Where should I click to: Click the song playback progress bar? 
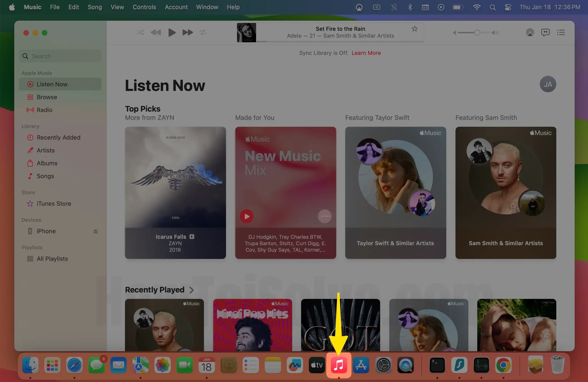point(340,42)
